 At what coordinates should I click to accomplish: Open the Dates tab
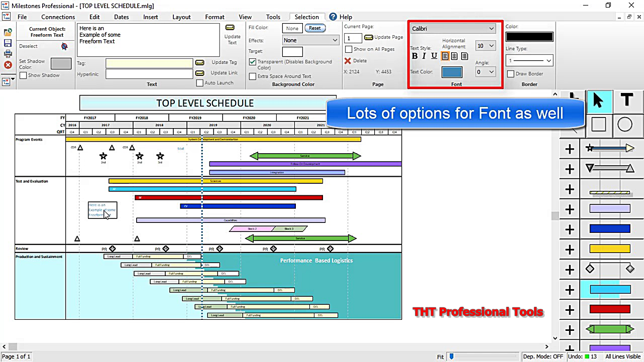coord(122,17)
